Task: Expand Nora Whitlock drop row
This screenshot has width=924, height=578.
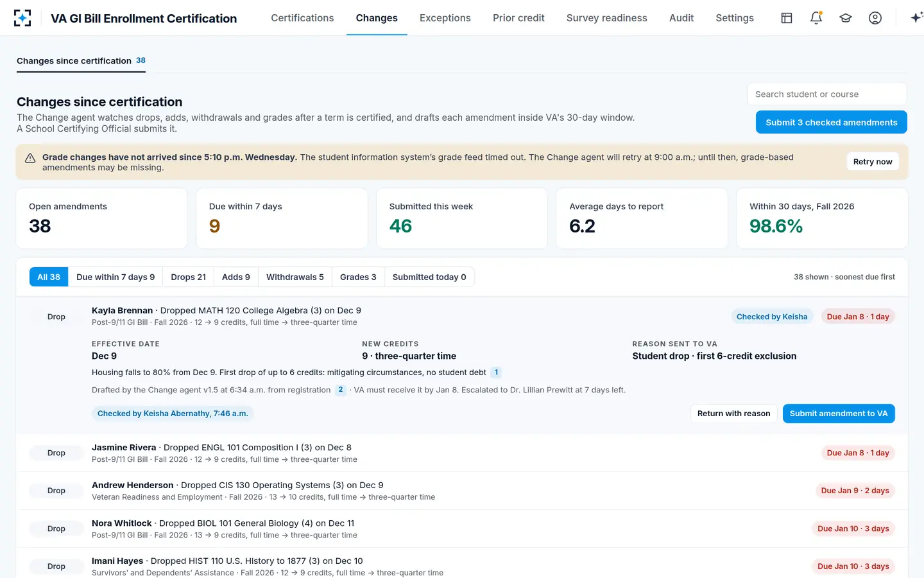Action: pos(462,529)
